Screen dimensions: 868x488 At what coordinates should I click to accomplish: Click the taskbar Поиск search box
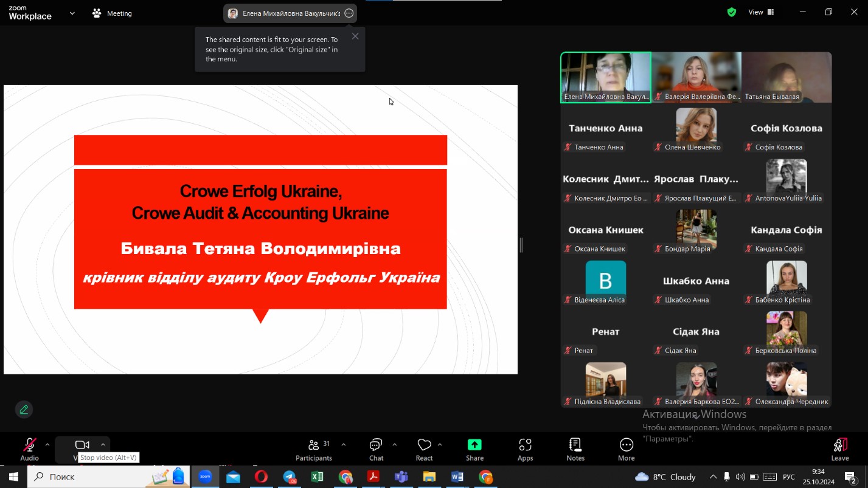pos(108,477)
